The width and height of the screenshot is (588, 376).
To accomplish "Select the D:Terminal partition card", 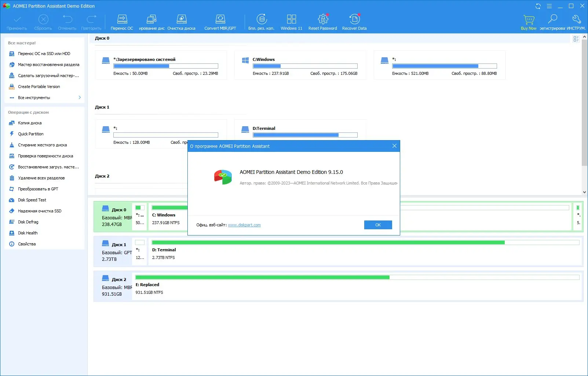I will coord(300,130).
